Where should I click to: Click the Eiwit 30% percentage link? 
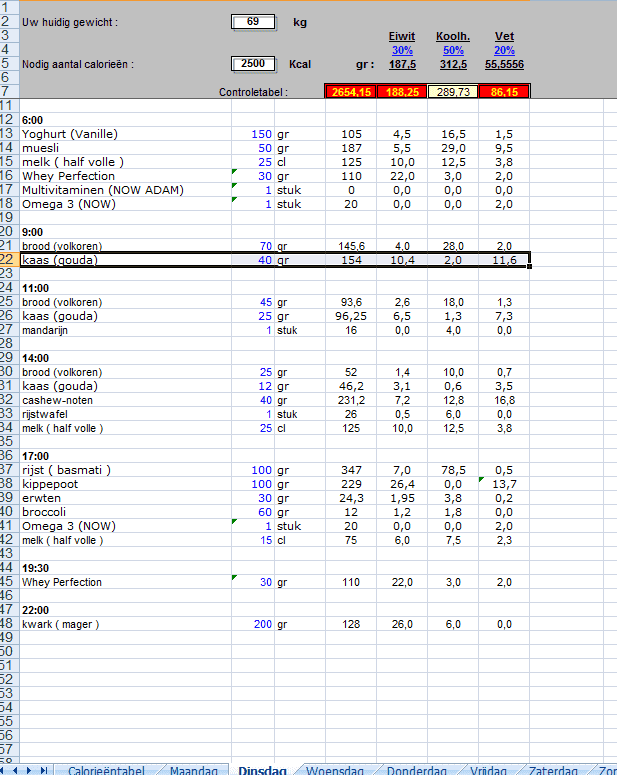tap(402, 50)
